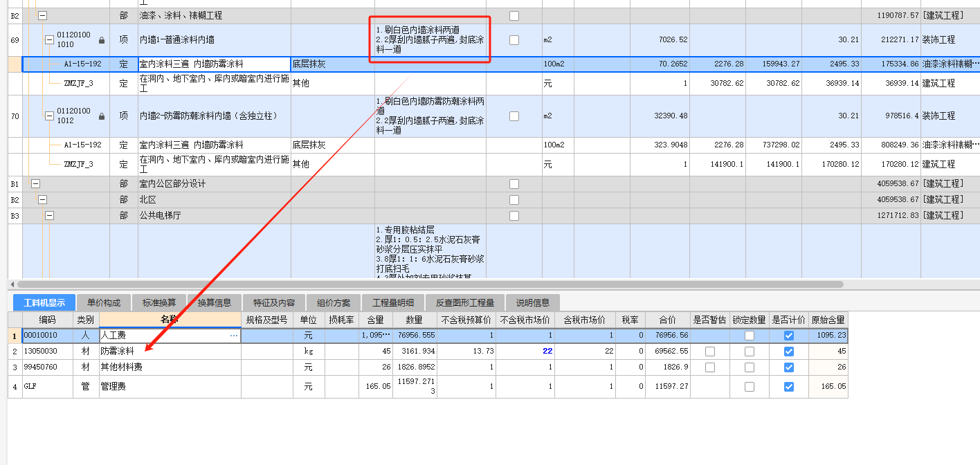Screen dimensions: 980x465
Task: Click code GLF
Action: pyautogui.click(x=30, y=387)
